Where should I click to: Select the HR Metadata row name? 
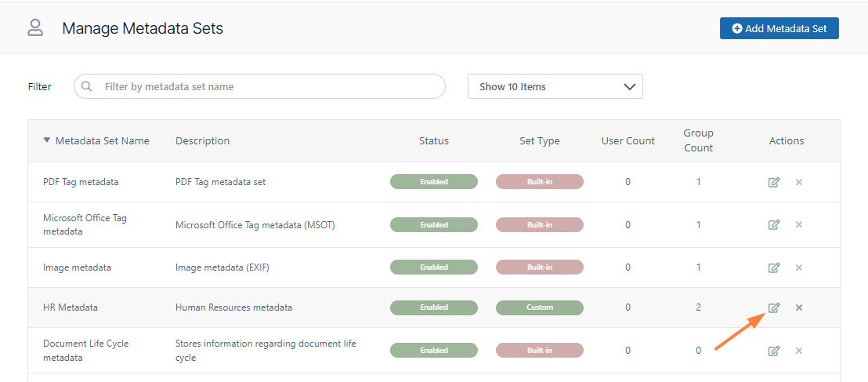click(x=71, y=307)
